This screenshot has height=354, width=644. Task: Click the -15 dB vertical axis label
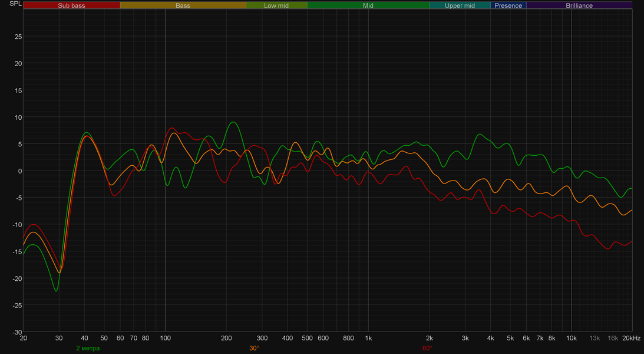click(x=17, y=251)
